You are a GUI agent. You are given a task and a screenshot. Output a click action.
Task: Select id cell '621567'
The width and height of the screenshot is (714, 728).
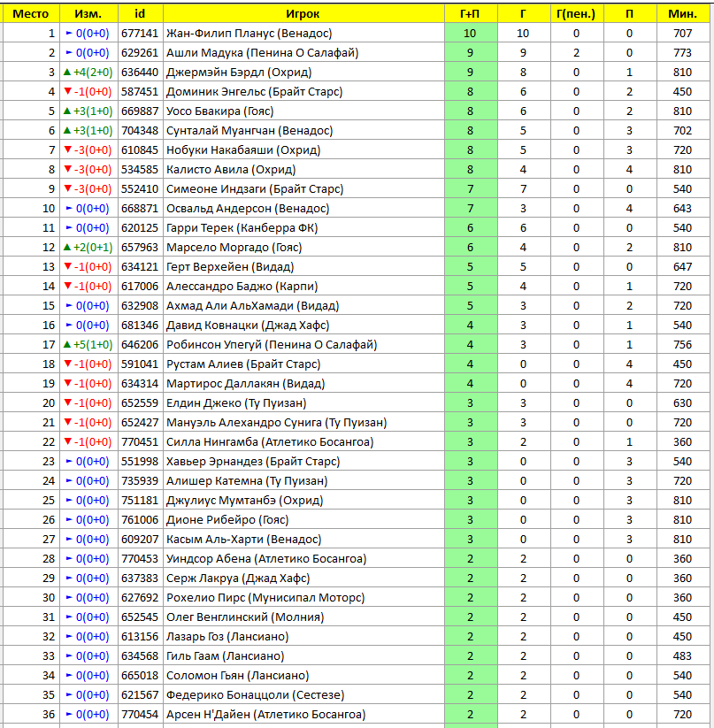140,695
